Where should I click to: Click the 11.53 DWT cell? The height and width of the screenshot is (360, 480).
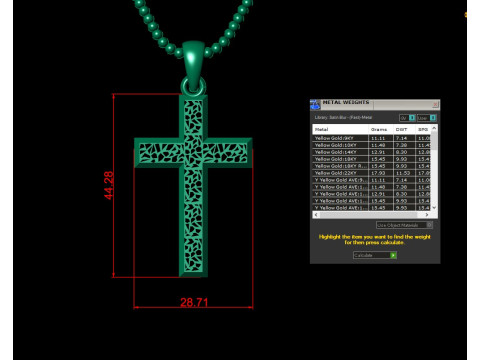point(404,173)
